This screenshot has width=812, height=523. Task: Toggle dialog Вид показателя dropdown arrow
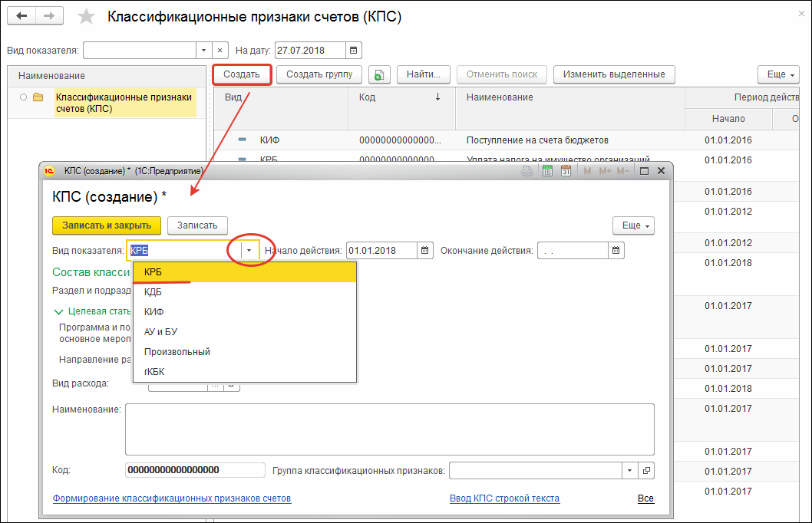pos(249,250)
